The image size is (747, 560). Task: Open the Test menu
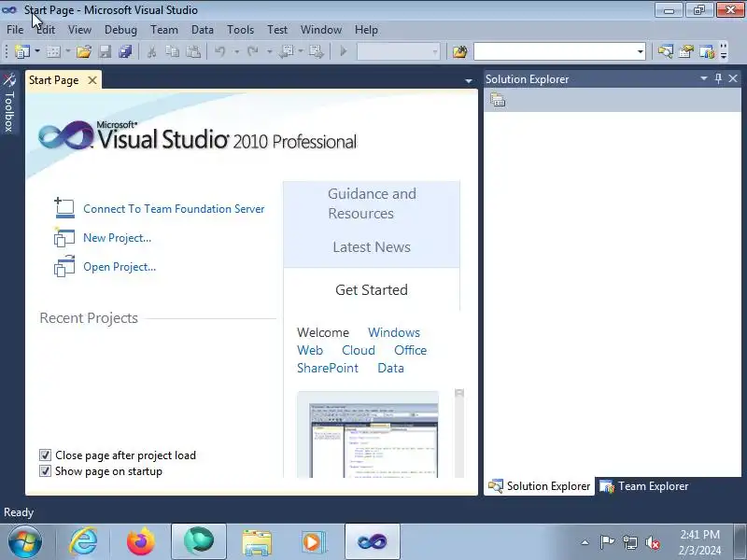pyautogui.click(x=276, y=30)
